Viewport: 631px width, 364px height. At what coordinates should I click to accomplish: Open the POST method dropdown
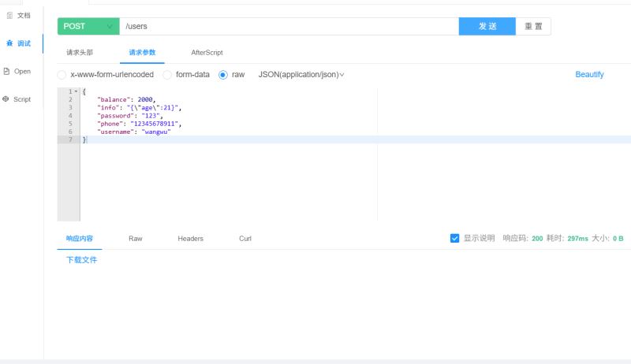pyautogui.click(x=88, y=26)
